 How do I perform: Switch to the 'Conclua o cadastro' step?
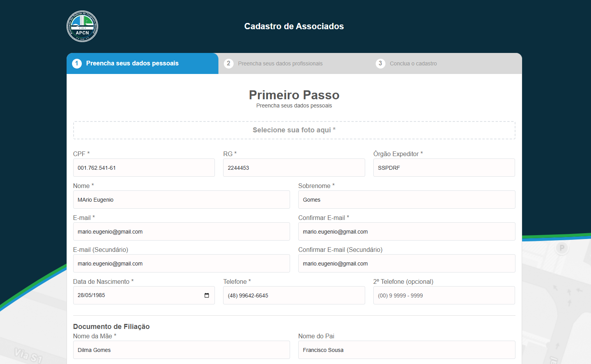[413, 63]
